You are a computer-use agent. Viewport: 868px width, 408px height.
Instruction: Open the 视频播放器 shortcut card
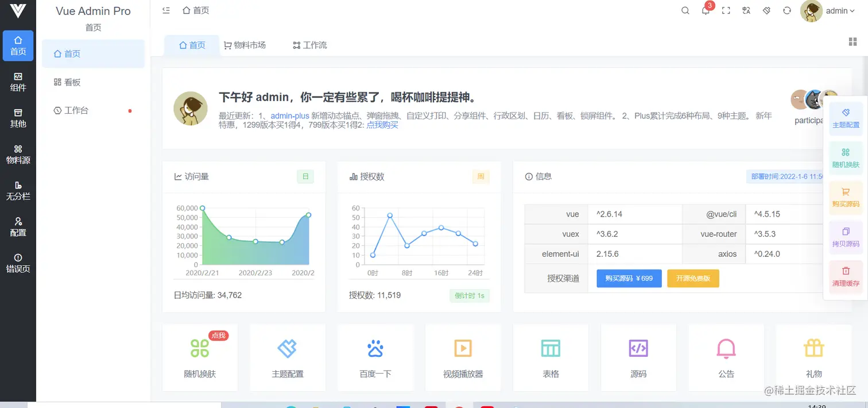[463, 357]
